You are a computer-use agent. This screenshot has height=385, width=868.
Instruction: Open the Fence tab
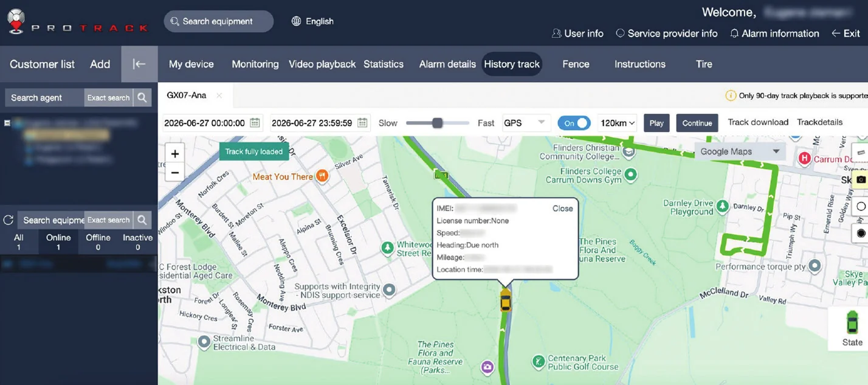(576, 64)
